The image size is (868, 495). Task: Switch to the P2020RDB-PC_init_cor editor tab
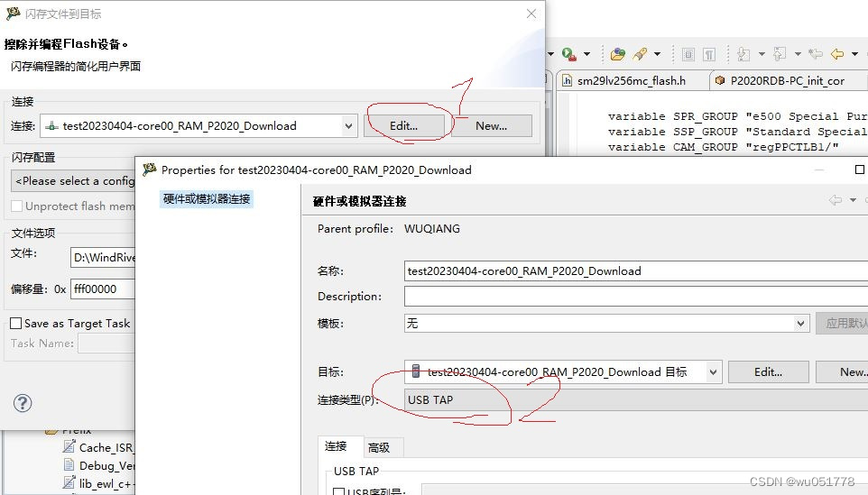click(787, 81)
